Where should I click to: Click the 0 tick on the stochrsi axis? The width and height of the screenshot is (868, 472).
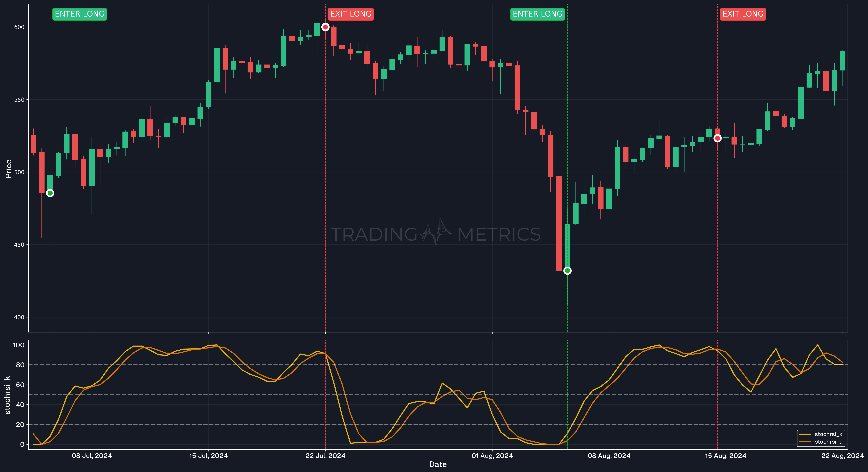(22, 444)
